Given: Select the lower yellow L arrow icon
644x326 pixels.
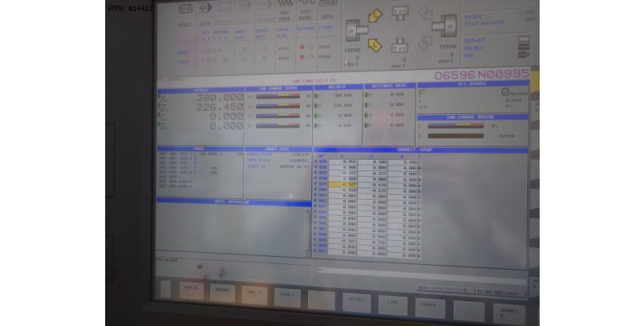Looking at the screenshot, I should pos(376,46).
